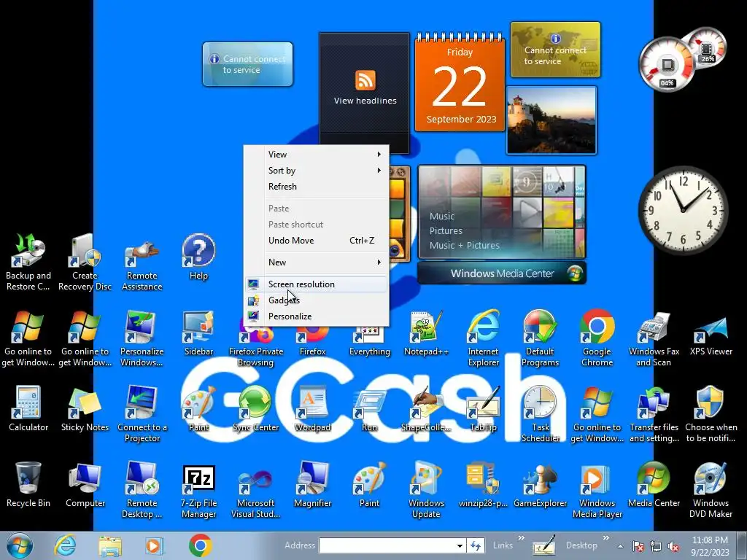This screenshot has width=747, height=560.
Task: Expand the Desktop toolbar chevron
Action: pos(606,539)
